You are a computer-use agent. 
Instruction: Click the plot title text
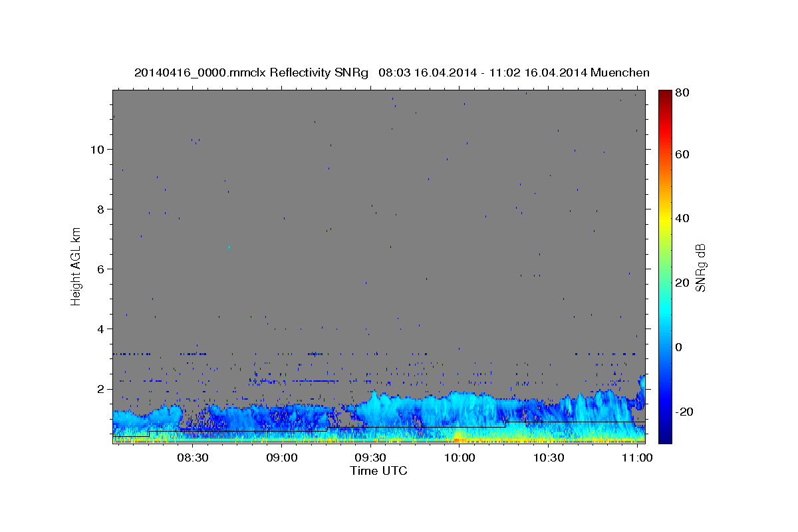(x=392, y=72)
